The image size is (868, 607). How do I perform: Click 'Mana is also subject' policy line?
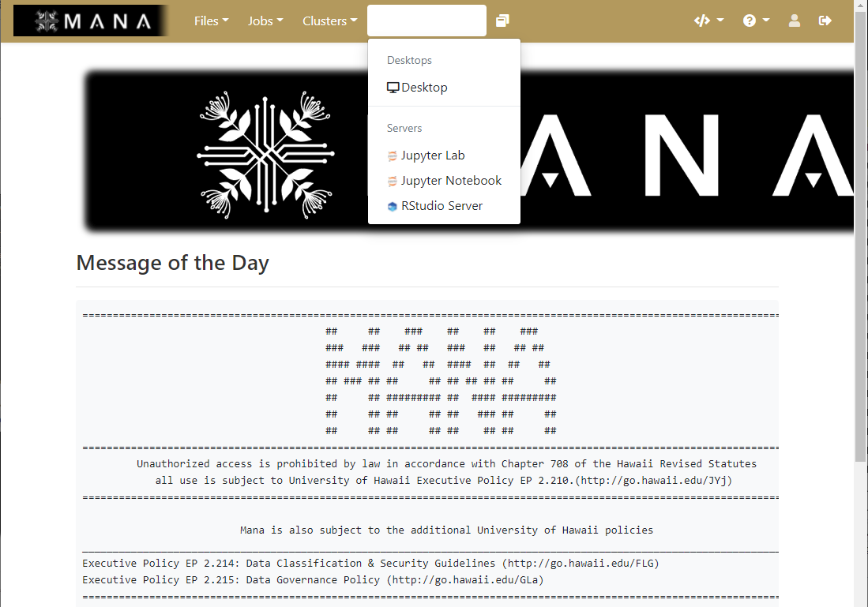pos(446,530)
